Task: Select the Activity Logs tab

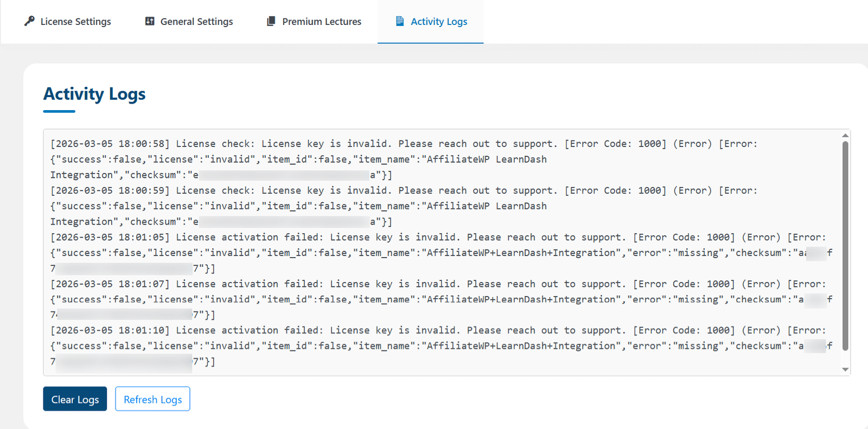Action: pos(431,22)
